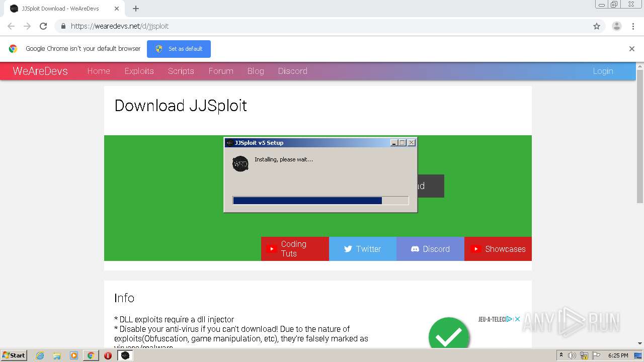Open the Chrome profile avatar

click(616, 26)
